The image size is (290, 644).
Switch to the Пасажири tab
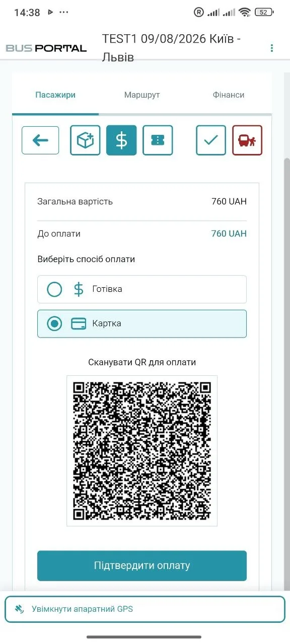[55, 95]
